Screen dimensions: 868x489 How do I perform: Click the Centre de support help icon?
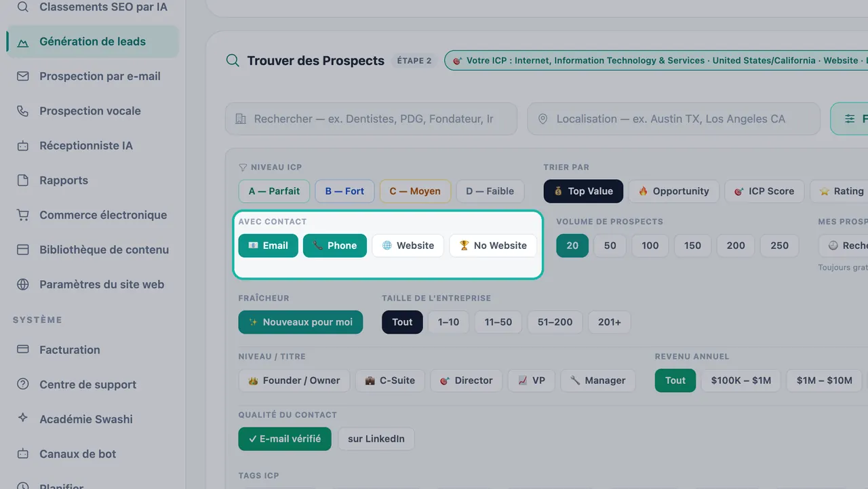click(23, 385)
